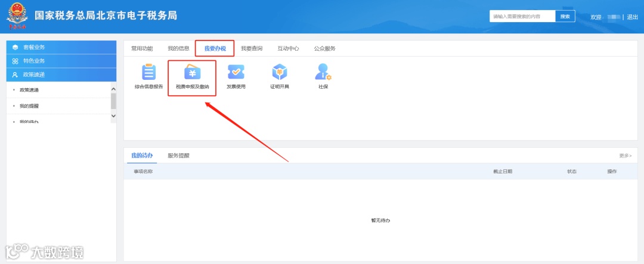
Task: Click the 暂无待办 message text
Action: coord(380,220)
